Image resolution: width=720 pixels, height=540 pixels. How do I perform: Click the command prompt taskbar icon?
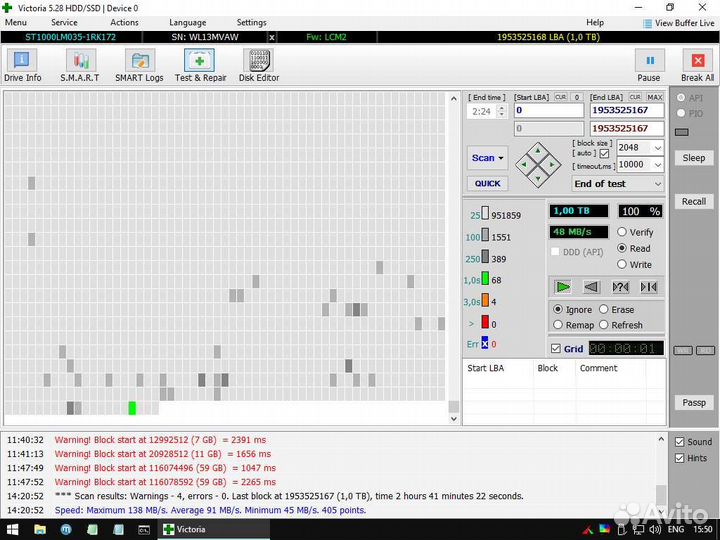[144, 529]
